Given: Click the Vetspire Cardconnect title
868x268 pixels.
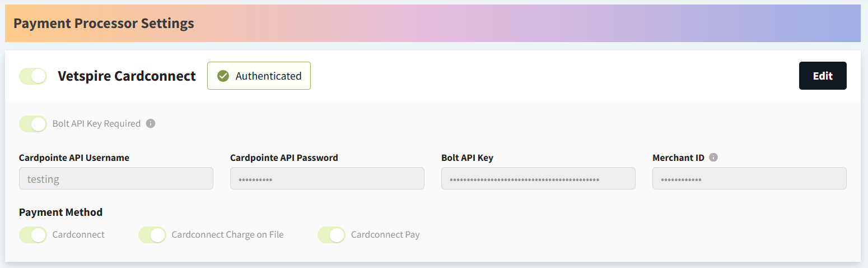Looking at the screenshot, I should (127, 76).
